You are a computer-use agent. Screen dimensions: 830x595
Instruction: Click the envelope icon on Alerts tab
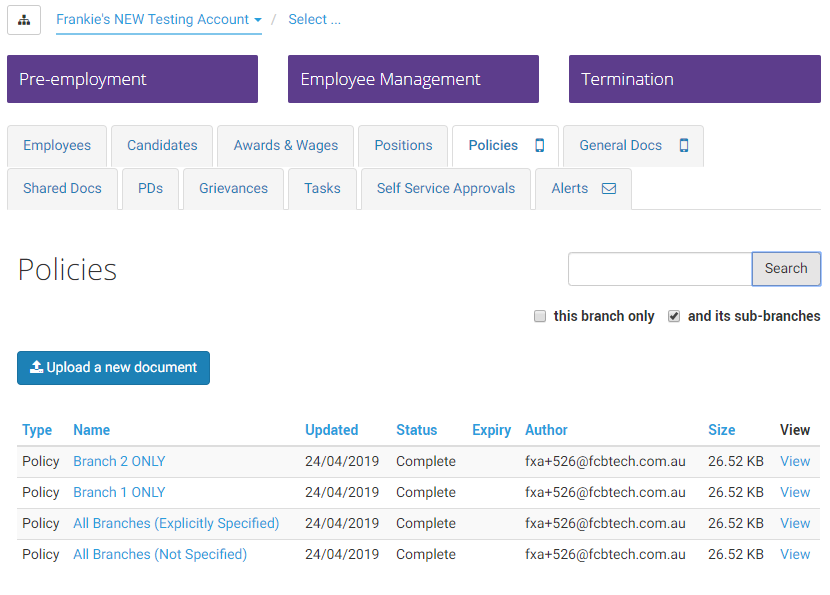click(609, 188)
